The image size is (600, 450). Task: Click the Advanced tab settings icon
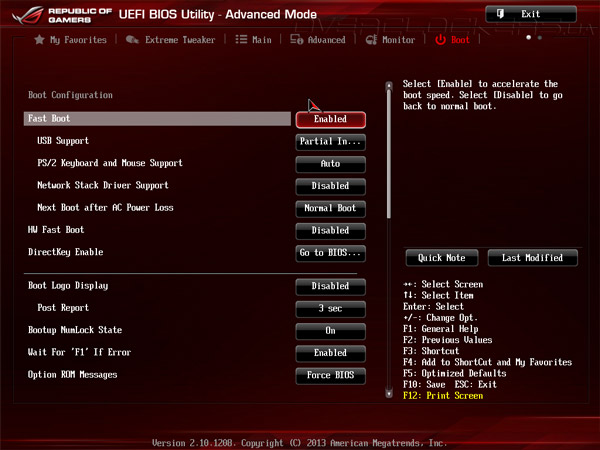click(297, 39)
